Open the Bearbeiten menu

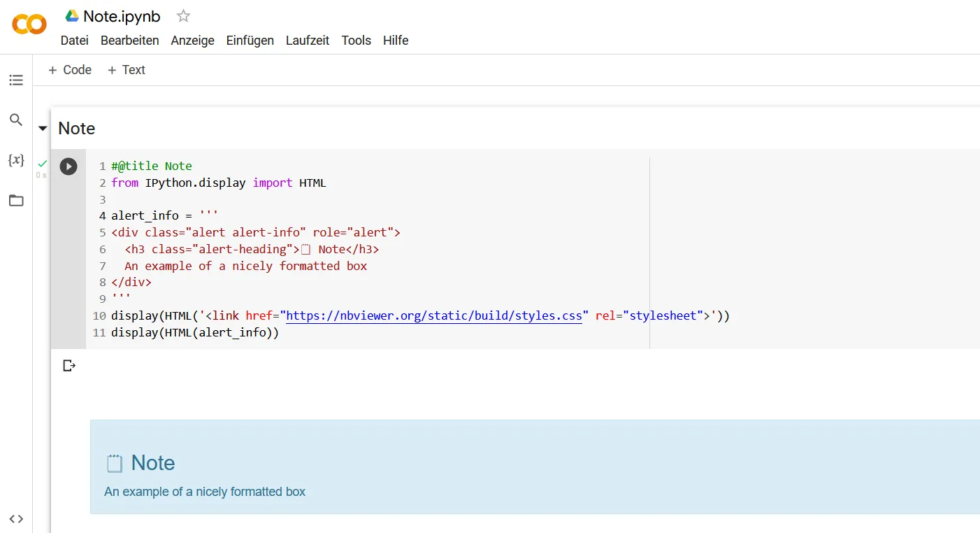pos(130,41)
